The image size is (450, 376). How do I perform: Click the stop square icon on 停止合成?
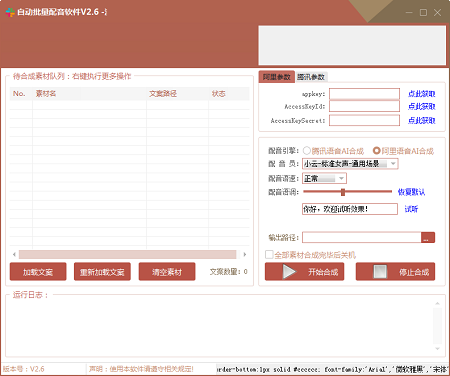pyautogui.click(x=380, y=272)
